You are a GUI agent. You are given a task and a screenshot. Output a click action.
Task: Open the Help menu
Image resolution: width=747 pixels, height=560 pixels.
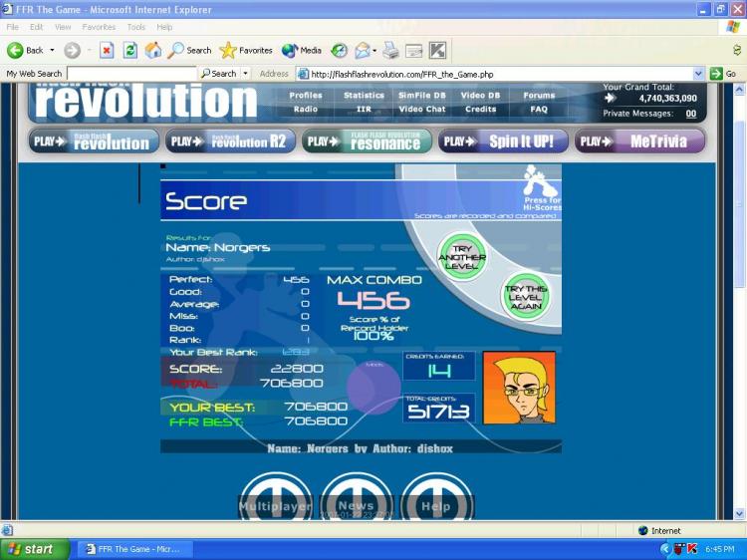click(x=164, y=27)
